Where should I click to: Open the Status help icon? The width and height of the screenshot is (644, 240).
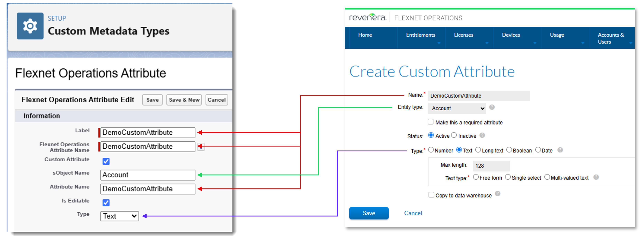point(482,135)
